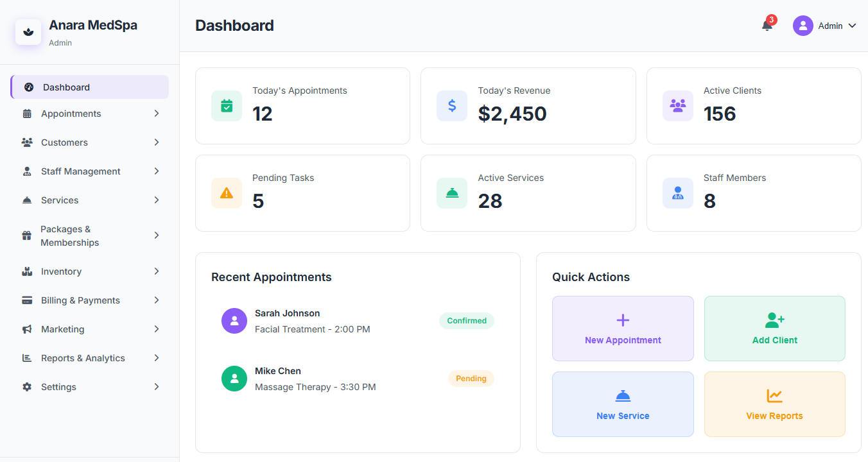Click the notification bell icon

[767, 26]
